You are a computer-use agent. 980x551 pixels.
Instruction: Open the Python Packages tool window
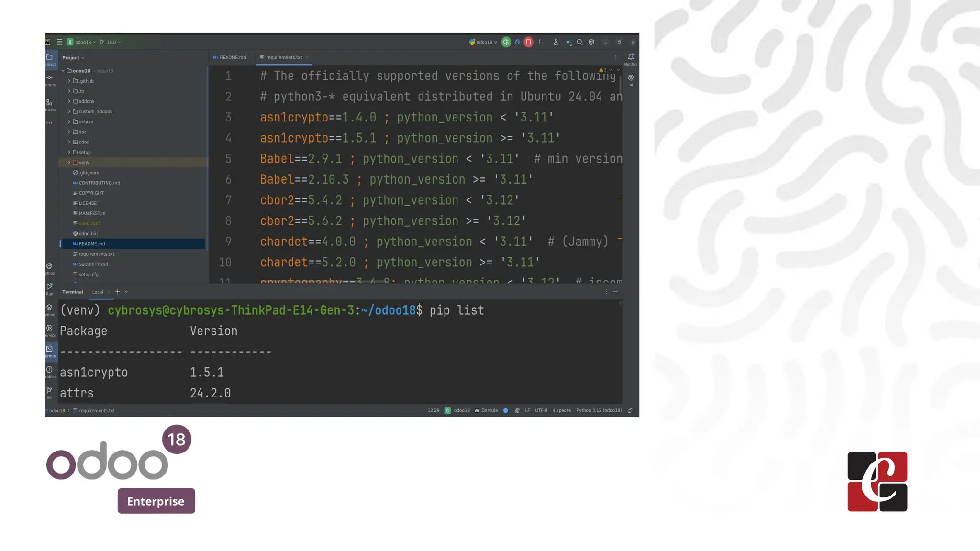click(49, 308)
